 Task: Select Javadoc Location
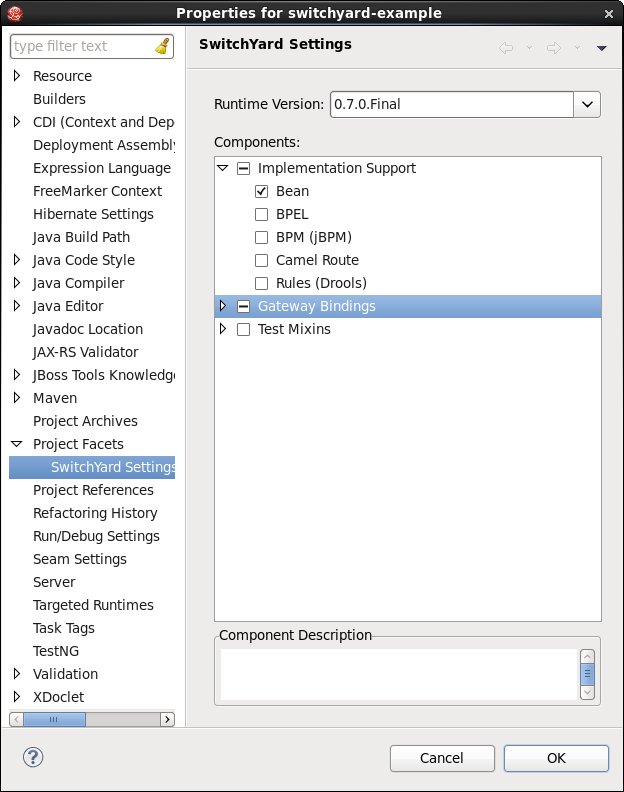[88, 329]
